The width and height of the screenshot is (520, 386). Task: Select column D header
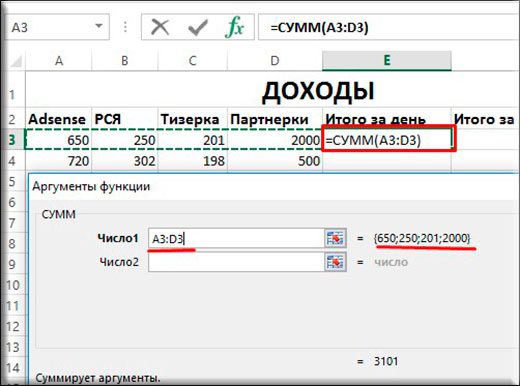(275, 61)
